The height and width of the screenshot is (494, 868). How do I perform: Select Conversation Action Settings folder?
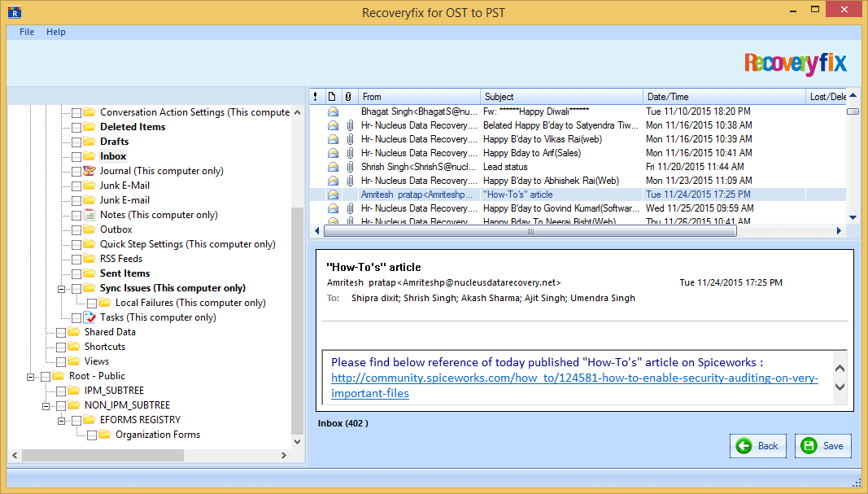pyautogui.click(x=195, y=112)
